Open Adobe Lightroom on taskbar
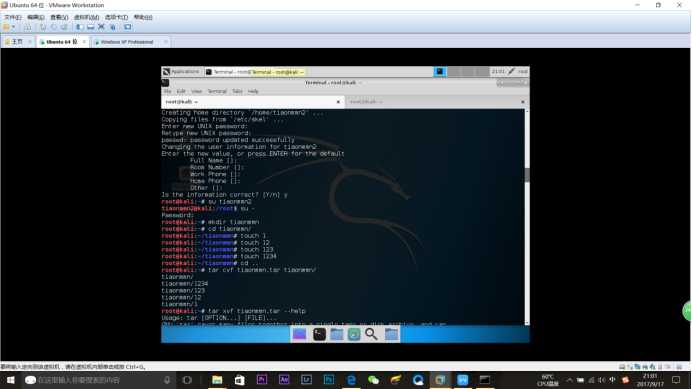Screen dimensions: 692x389 (x=306, y=380)
